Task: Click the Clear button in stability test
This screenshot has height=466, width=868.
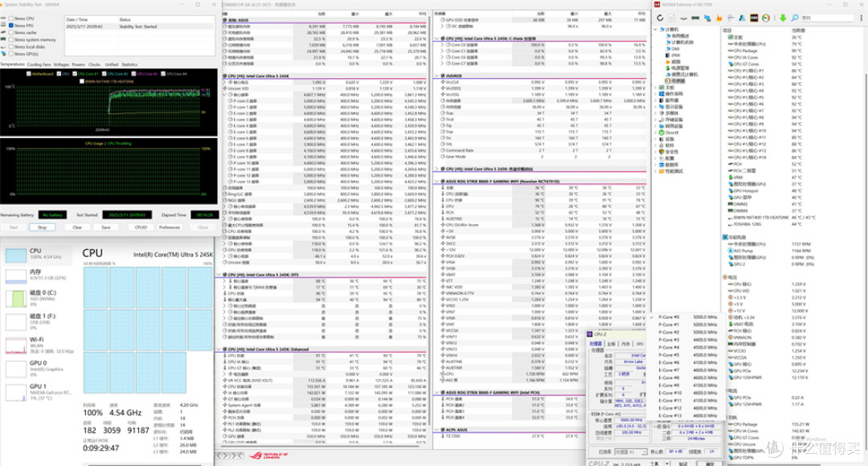Action: click(x=77, y=227)
